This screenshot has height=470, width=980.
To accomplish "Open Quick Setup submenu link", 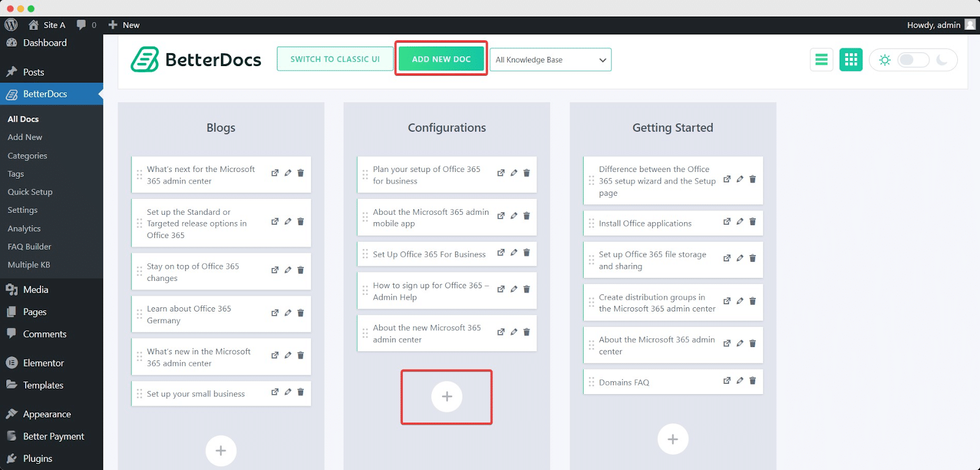I will tap(30, 192).
